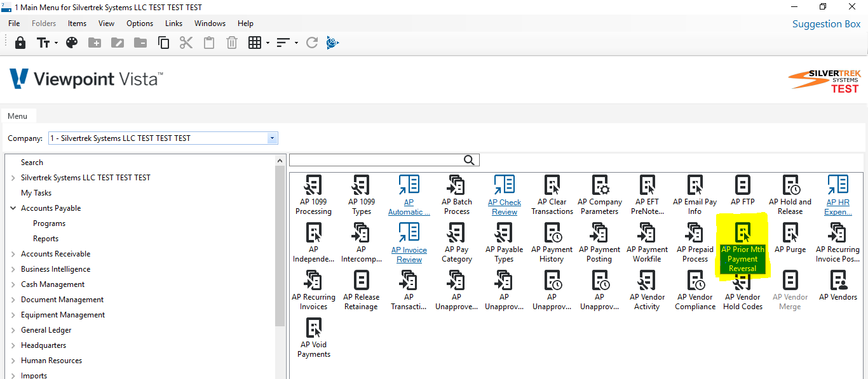Open AP 1099 Types
The image size is (868, 379).
coord(362,196)
